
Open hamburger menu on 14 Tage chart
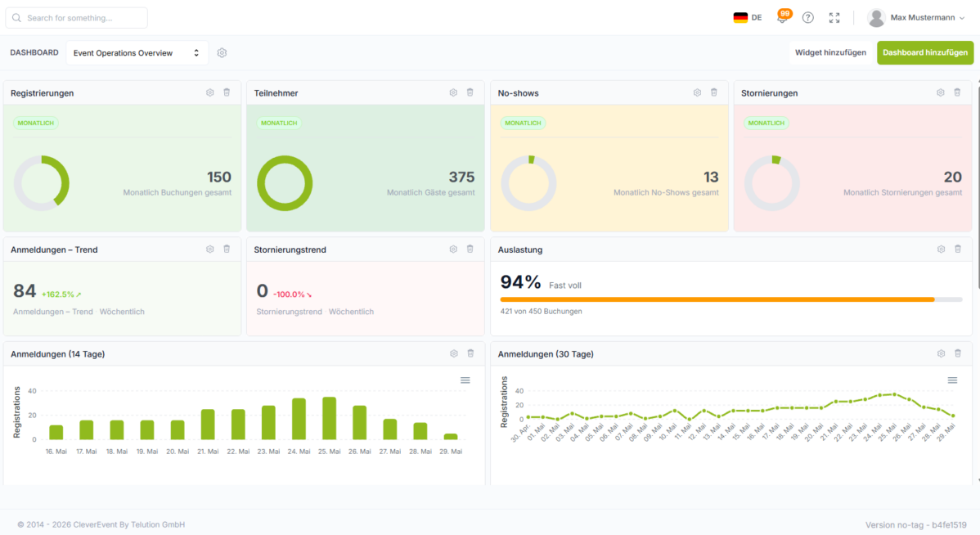point(465,380)
